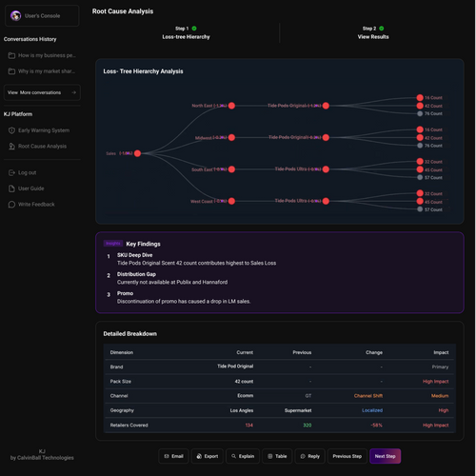Click 'Distribution Gap' finding
The image size is (476, 476).
[x=136, y=274]
